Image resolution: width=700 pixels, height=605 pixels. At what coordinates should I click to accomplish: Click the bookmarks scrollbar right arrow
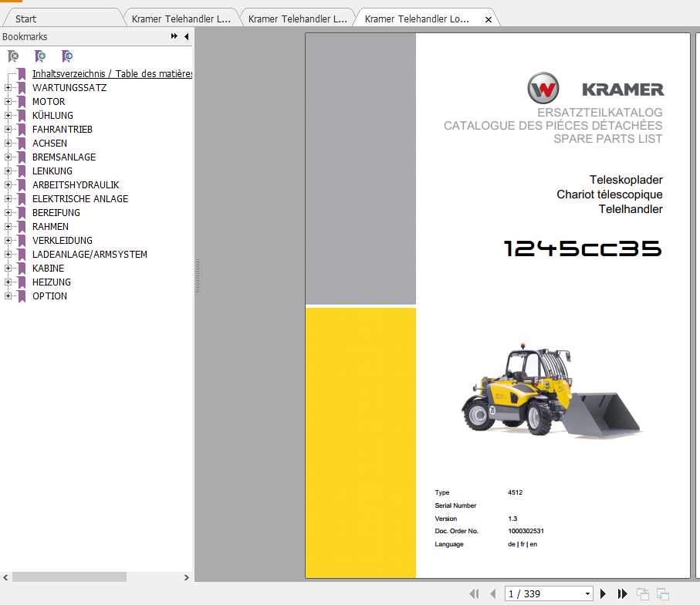187,577
